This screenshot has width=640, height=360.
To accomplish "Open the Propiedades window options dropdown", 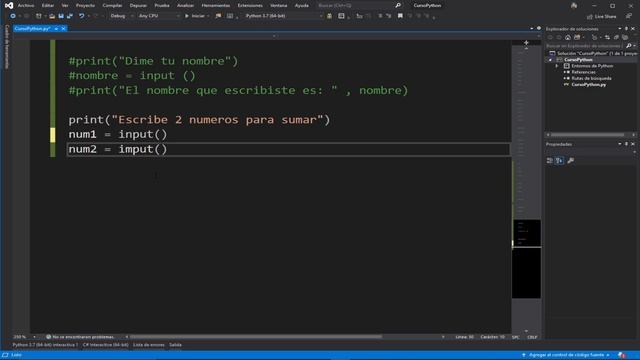I will click(620, 144).
